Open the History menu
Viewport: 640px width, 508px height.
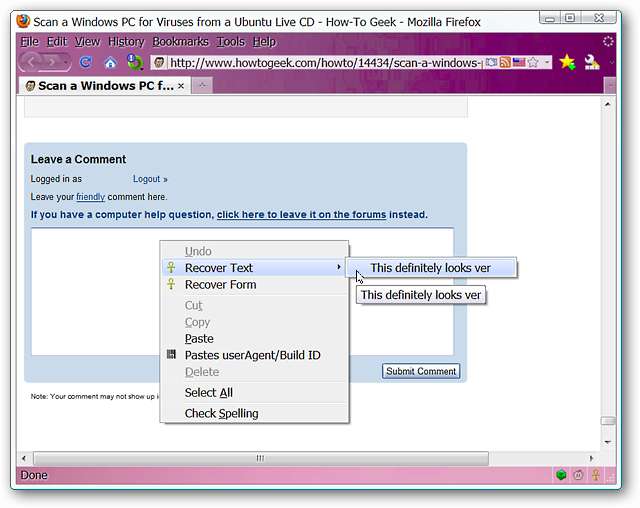pos(126,42)
